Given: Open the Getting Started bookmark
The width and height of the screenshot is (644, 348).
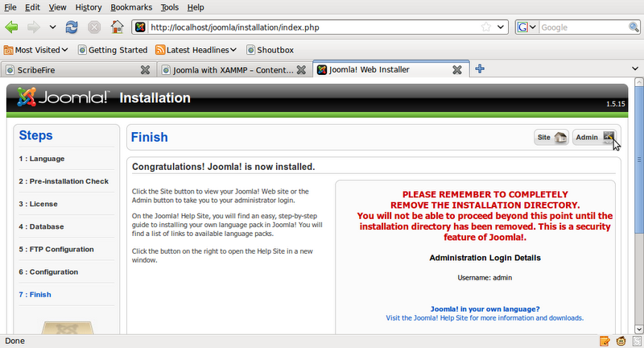Looking at the screenshot, I should pyautogui.click(x=113, y=50).
